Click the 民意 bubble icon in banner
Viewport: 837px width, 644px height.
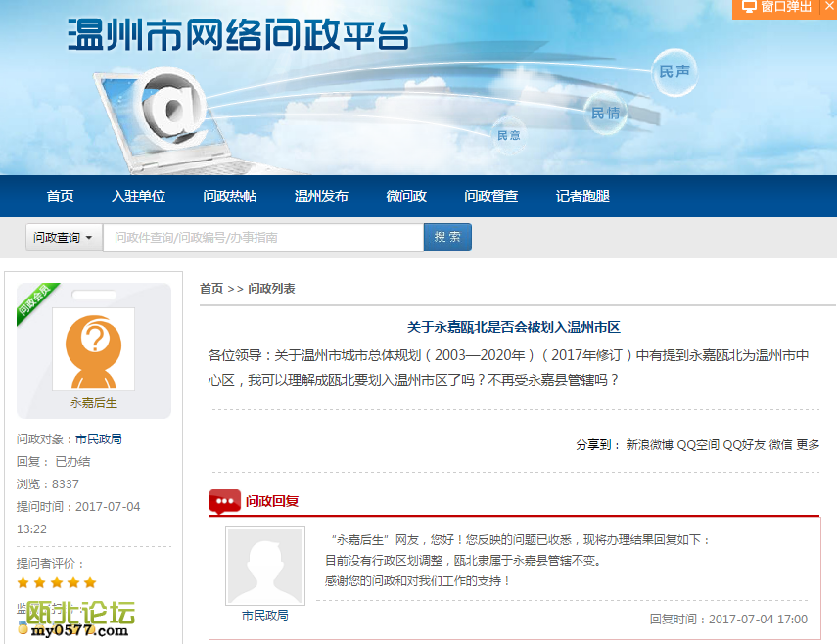509,134
